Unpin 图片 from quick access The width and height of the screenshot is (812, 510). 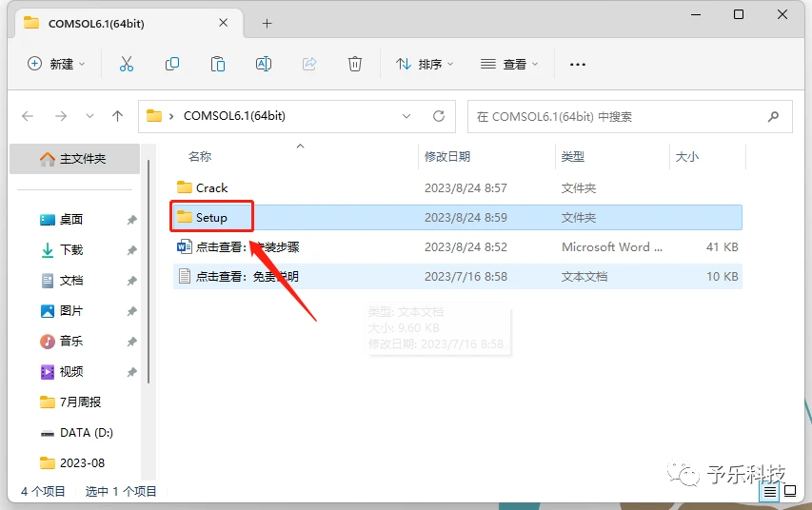(x=131, y=311)
